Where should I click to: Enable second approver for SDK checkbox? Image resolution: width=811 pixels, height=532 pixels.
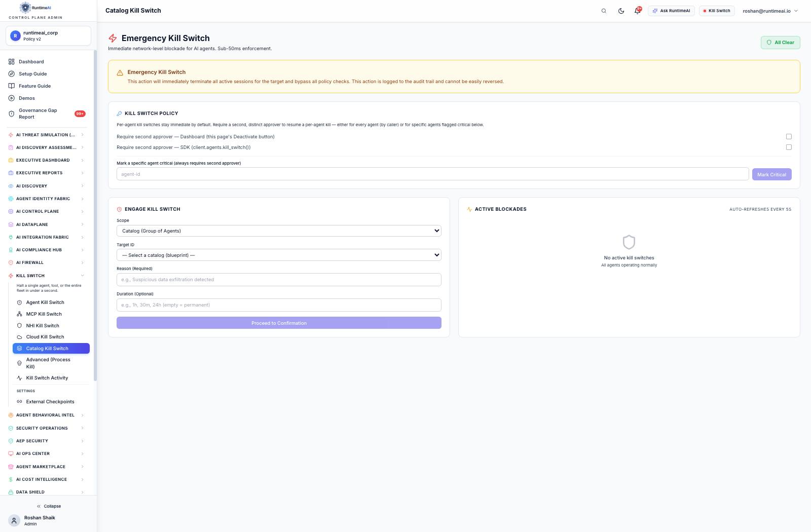(x=789, y=147)
